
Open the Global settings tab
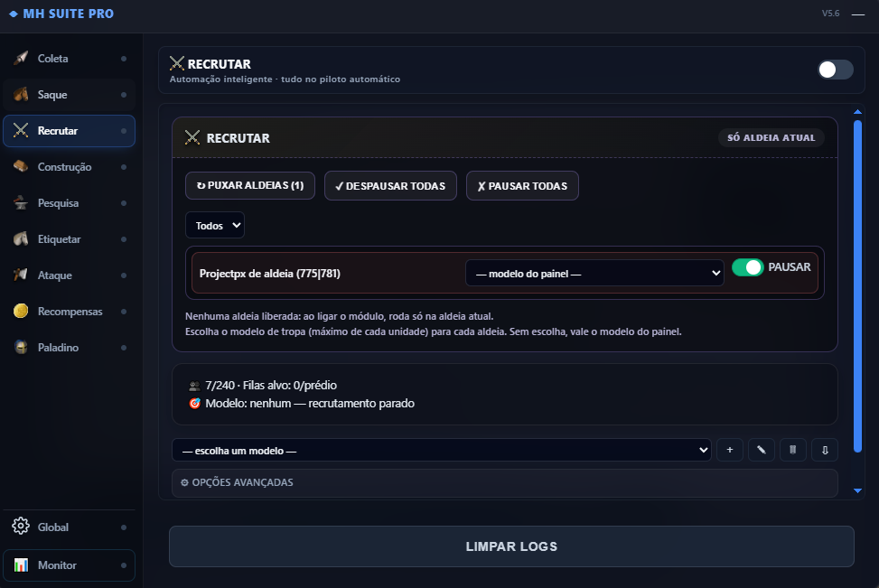pyautogui.click(x=69, y=527)
